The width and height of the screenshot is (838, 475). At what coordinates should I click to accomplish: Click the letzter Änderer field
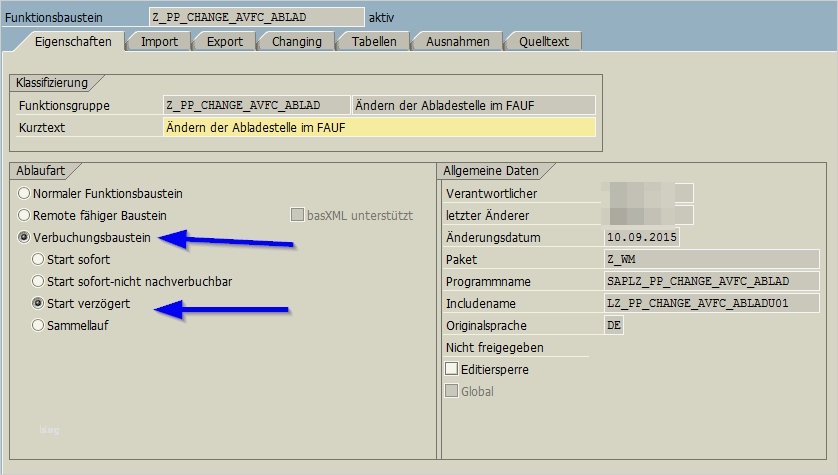coord(648,215)
